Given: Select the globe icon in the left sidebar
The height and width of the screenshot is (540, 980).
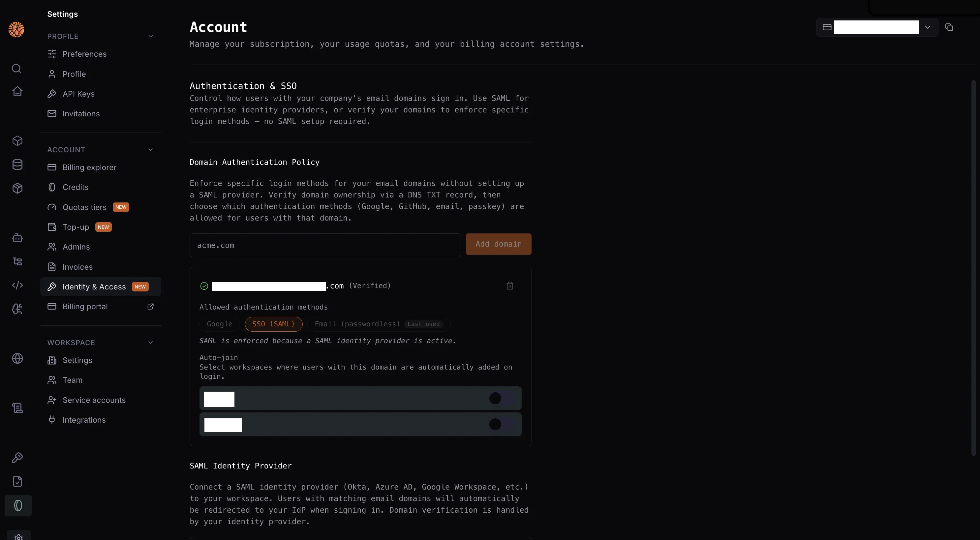Looking at the screenshot, I should click(17, 359).
